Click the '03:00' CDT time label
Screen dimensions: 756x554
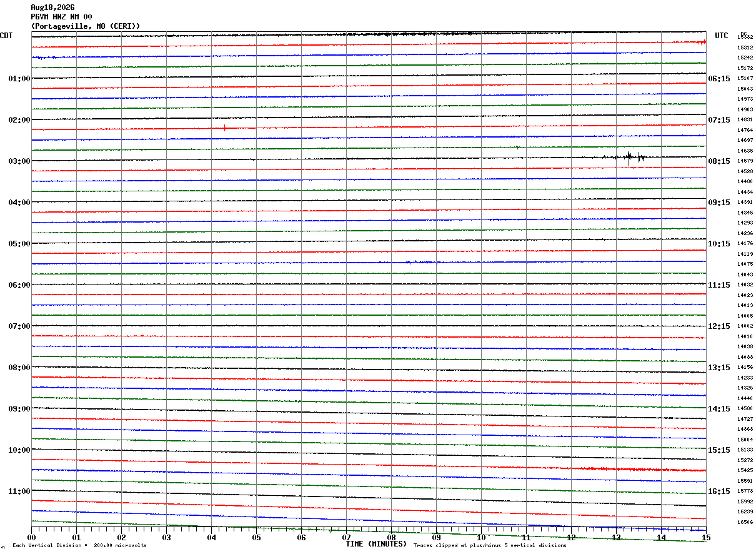point(19,161)
